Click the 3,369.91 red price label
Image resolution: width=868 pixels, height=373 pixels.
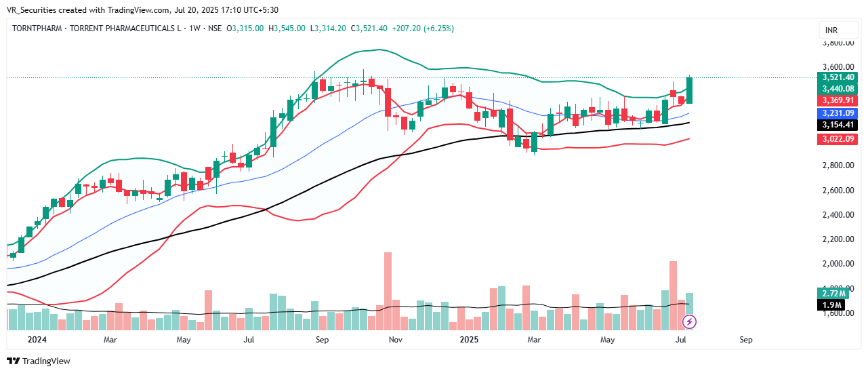[x=838, y=100]
